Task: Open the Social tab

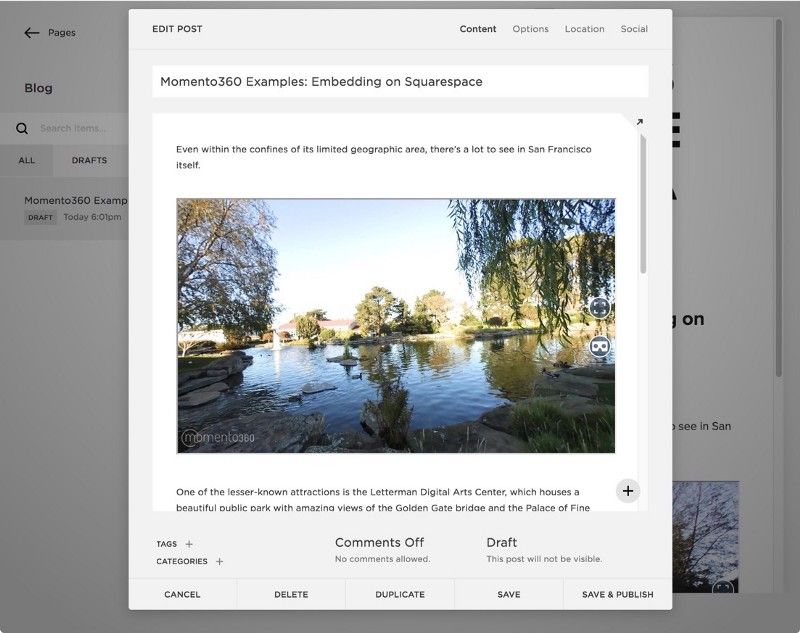Action: [x=634, y=29]
